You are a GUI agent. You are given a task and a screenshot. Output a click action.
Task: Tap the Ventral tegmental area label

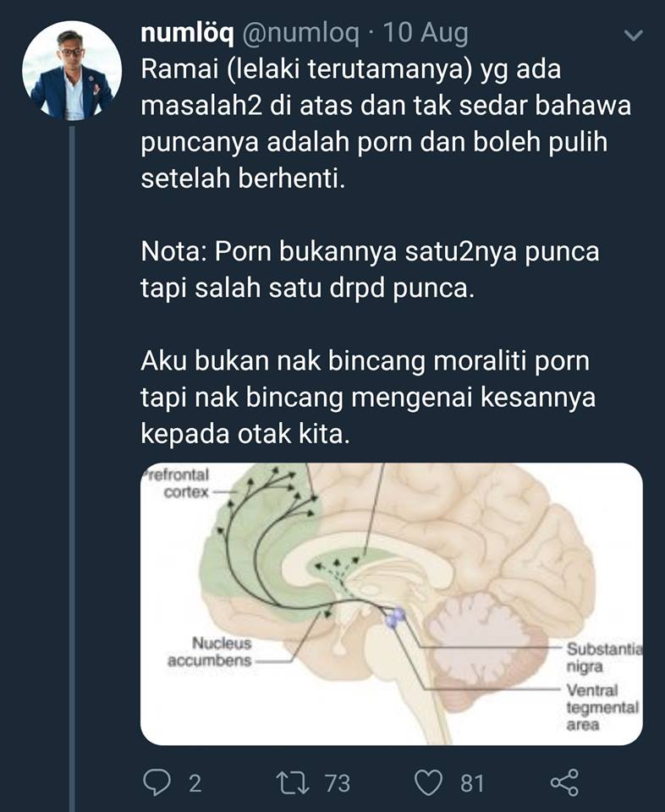(x=602, y=707)
